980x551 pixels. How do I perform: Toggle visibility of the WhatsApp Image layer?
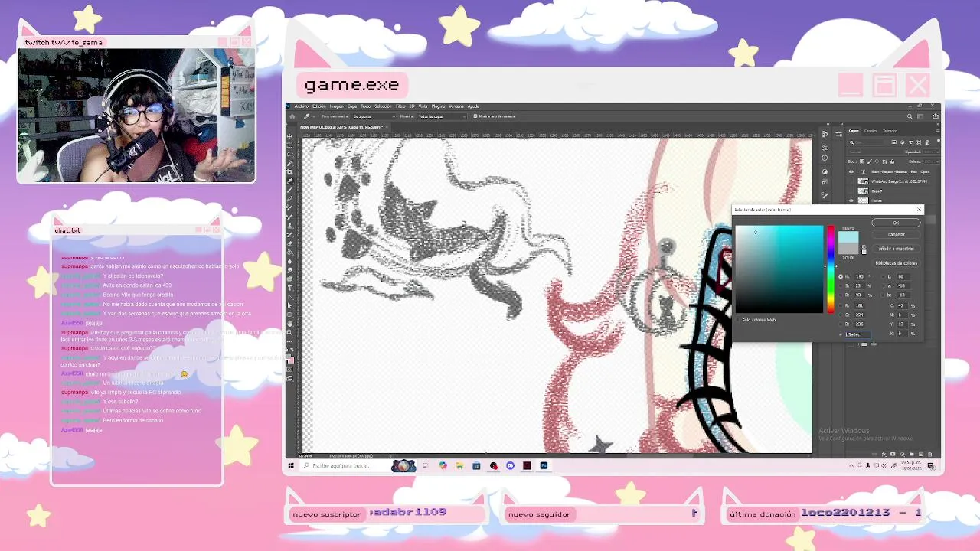(851, 181)
